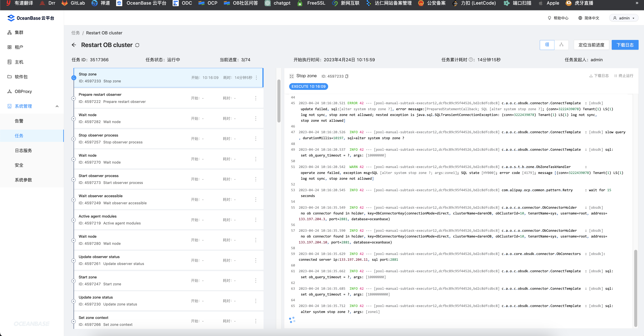644x336 pixels.
Task: Click the fullscreen icon beside Stop zone log
Action: click(291, 76)
